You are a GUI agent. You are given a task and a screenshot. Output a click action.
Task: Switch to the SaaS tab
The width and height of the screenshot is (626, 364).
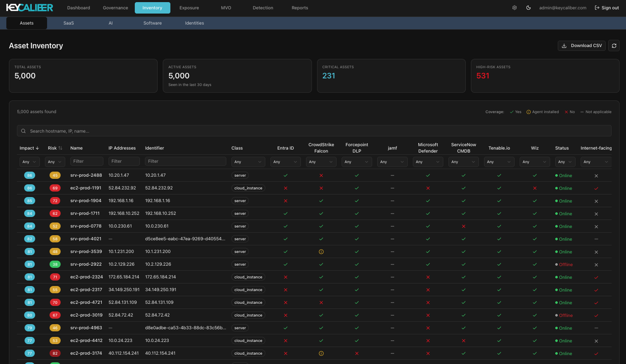[x=69, y=23]
